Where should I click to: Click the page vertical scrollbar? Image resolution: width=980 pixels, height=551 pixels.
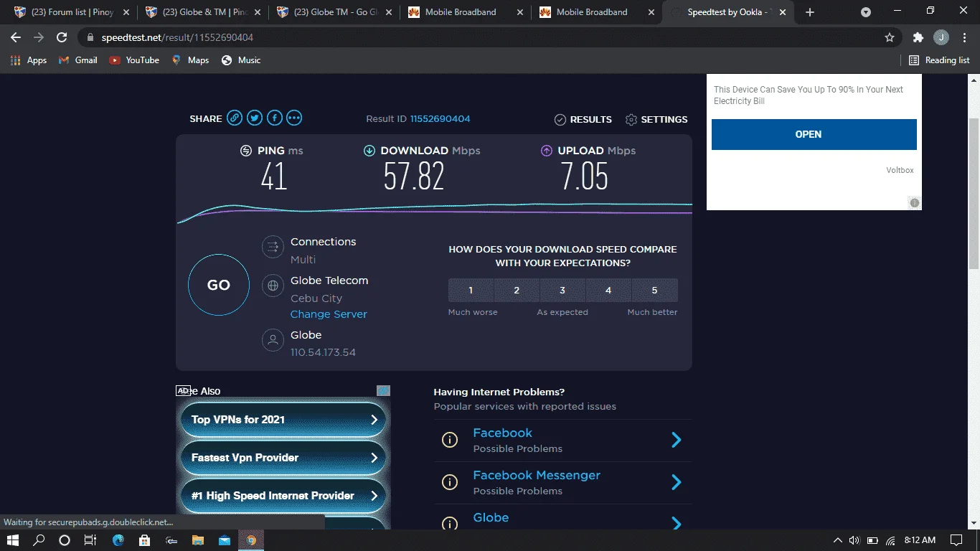[x=974, y=194]
